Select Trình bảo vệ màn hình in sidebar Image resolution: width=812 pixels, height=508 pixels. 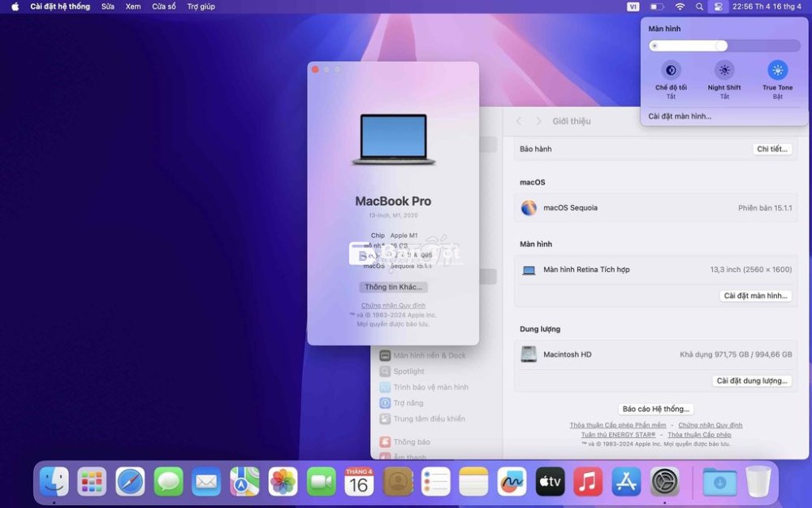click(x=425, y=387)
